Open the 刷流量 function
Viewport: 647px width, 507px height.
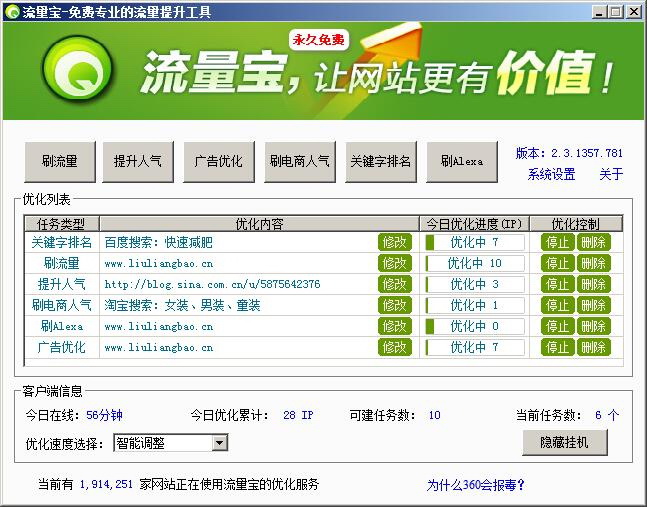pyautogui.click(x=60, y=161)
